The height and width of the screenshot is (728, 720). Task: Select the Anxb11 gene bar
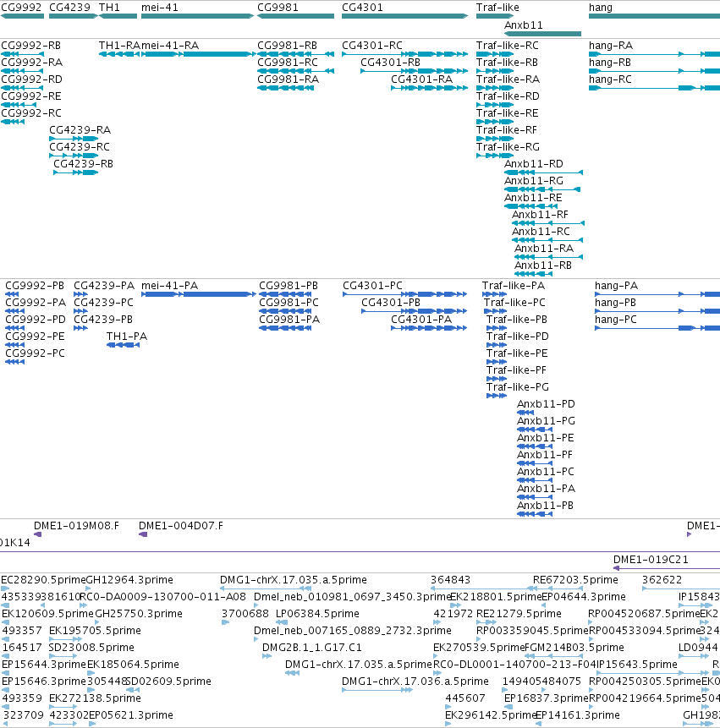(542, 34)
